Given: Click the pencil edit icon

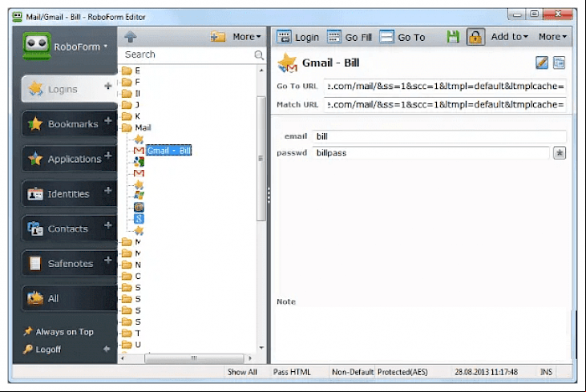Looking at the screenshot, I should click(x=542, y=63).
